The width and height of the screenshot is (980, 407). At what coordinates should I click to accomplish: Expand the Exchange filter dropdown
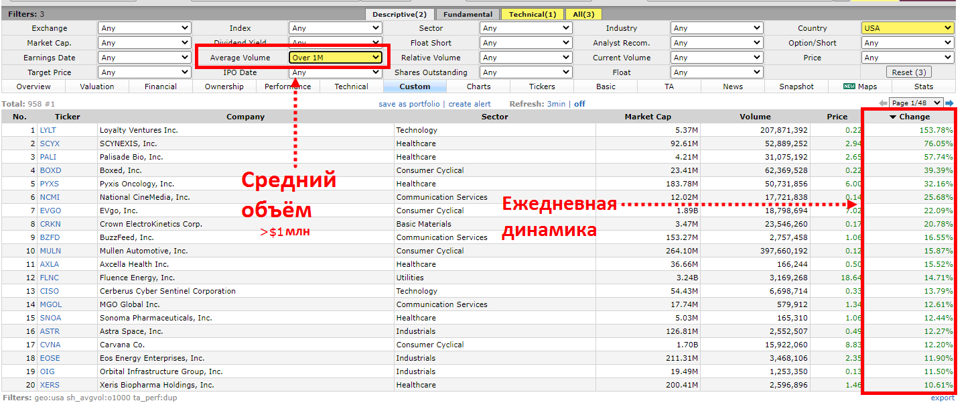click(x=144, y=27)
